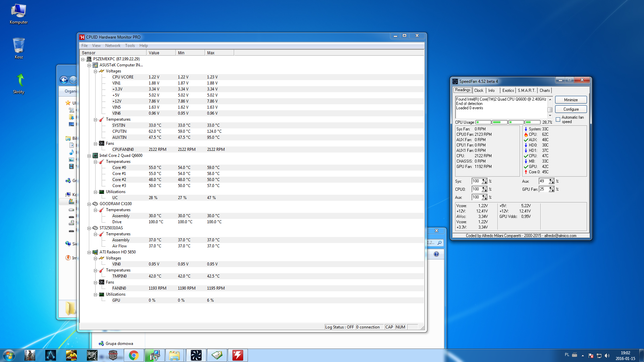Click the volume speaker tray icon
Image resolution: width=644 pixels, height=362 pixels.
[607, 356]
